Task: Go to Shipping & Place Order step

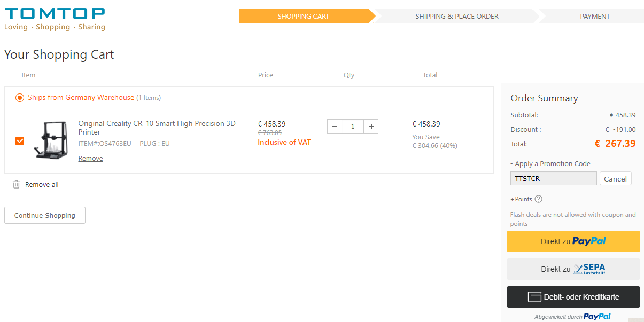Action: point(457,16)
